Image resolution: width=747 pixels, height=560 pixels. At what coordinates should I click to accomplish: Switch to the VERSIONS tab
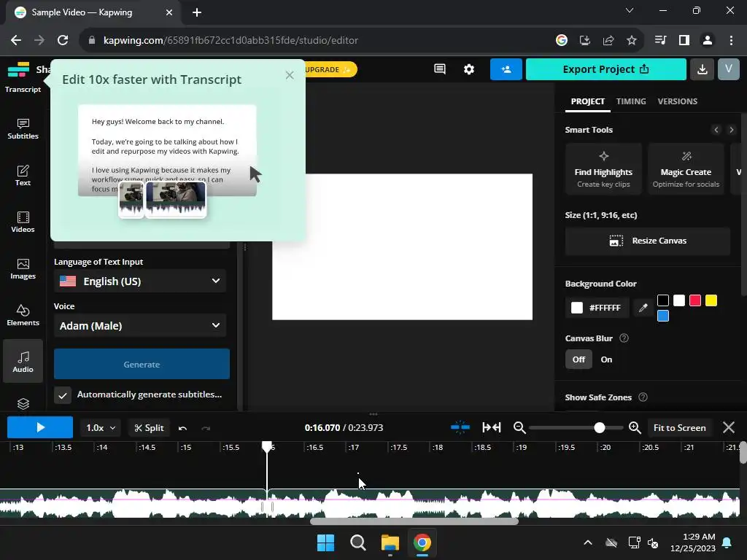(677, 101)
